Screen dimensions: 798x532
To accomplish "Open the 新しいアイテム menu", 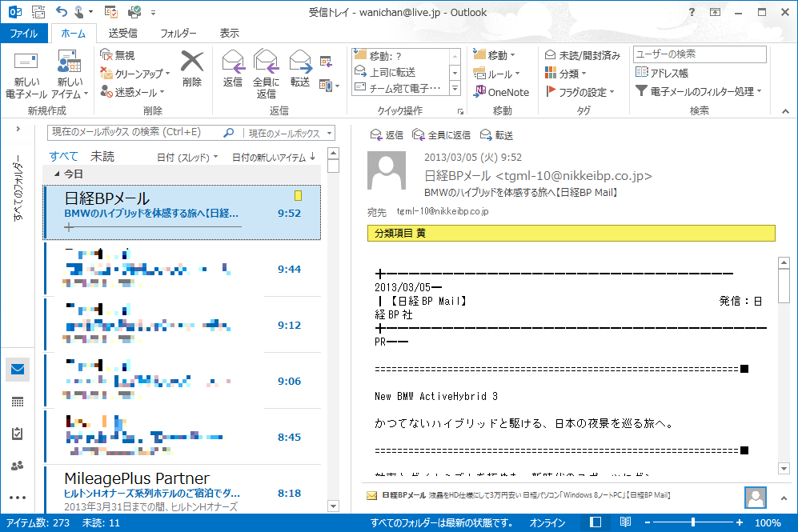I will (70, 75).
